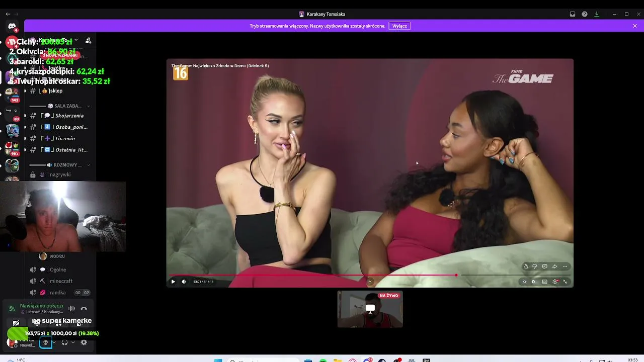Dismiss the streamer mode banner
Screen dimensions: 644x362
pos(635,26)
